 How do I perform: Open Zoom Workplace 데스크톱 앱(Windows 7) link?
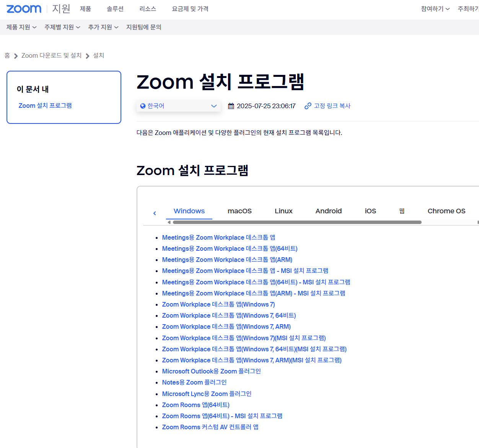pos(218,304)
